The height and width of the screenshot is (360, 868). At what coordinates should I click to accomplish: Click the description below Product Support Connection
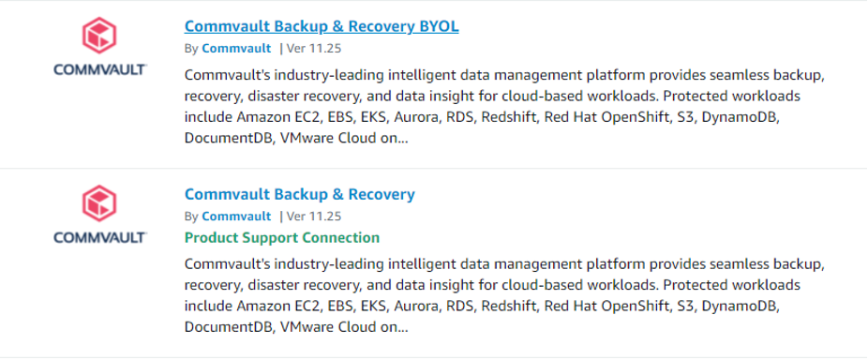tap(504, 295)
